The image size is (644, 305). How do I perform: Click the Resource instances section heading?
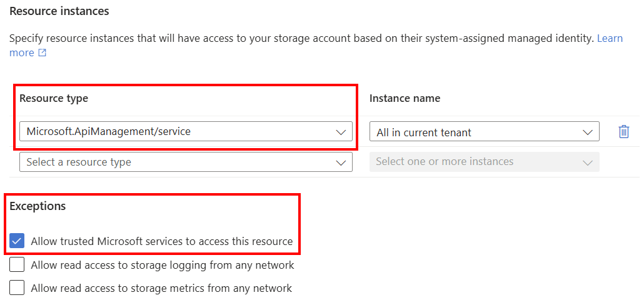pyautogui.click(x=59, y=11)
